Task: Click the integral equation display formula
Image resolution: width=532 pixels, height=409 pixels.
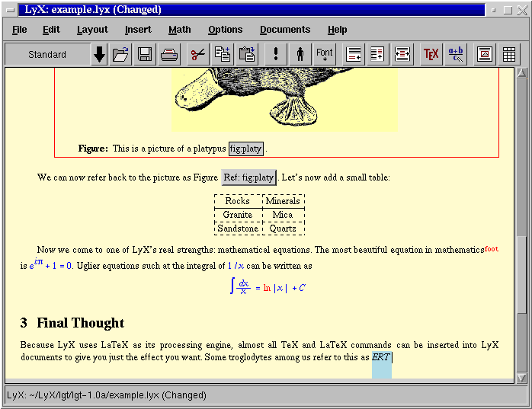Action: 268,286
